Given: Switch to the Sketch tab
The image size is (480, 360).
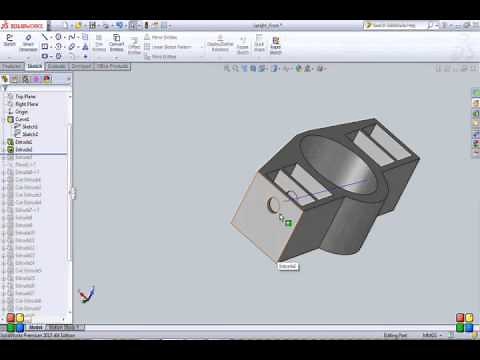Looking at the screenshot, I should coord(34,66).
